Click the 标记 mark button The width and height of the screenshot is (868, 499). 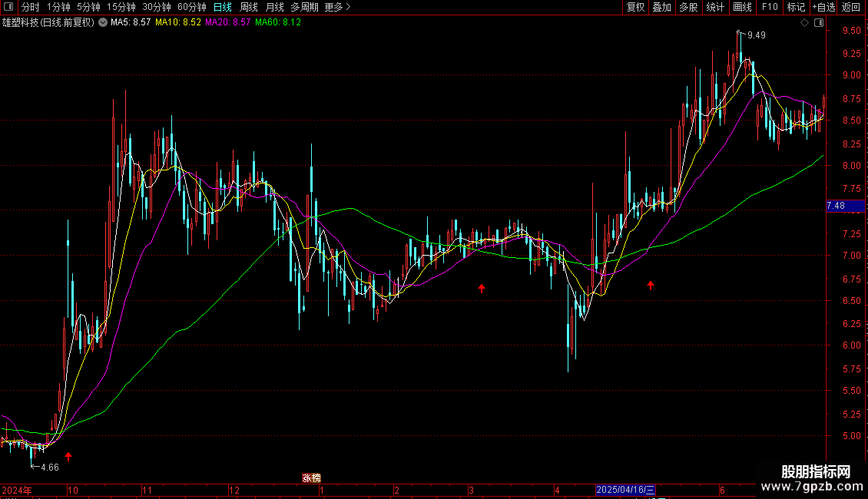point(796,7)
